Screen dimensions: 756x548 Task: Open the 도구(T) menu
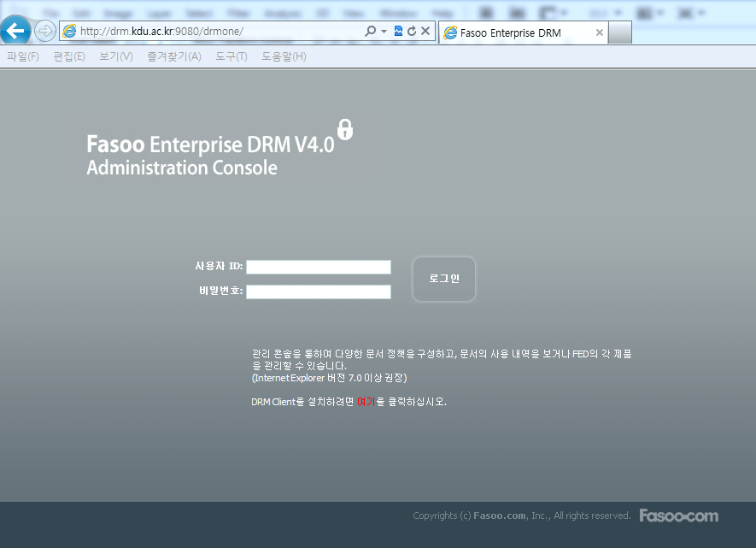(231, 57)
